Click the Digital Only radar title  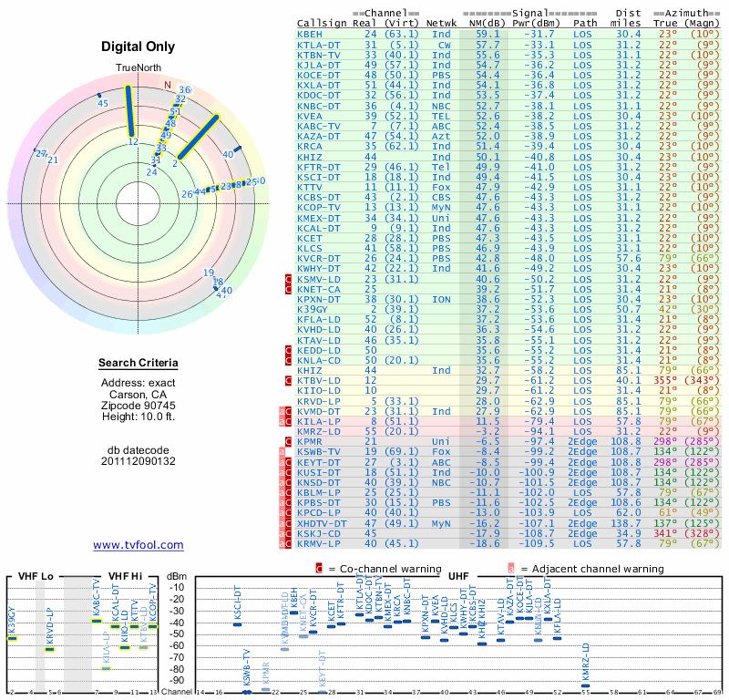click(x=139, y=46)
